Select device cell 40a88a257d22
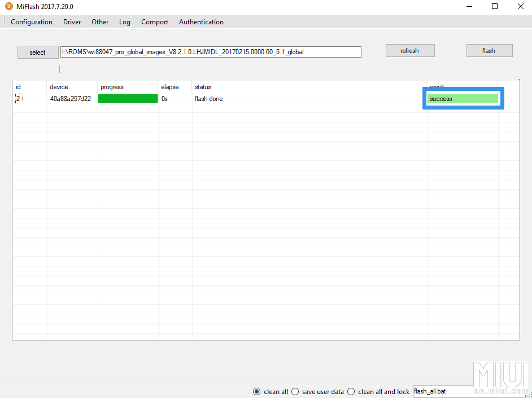This screenshot has width=532, height=398. (71, 99)
